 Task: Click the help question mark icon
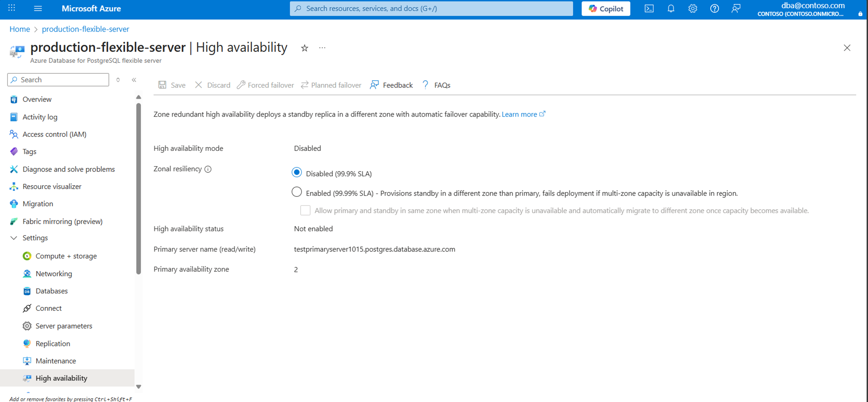[x=714, y=9]
